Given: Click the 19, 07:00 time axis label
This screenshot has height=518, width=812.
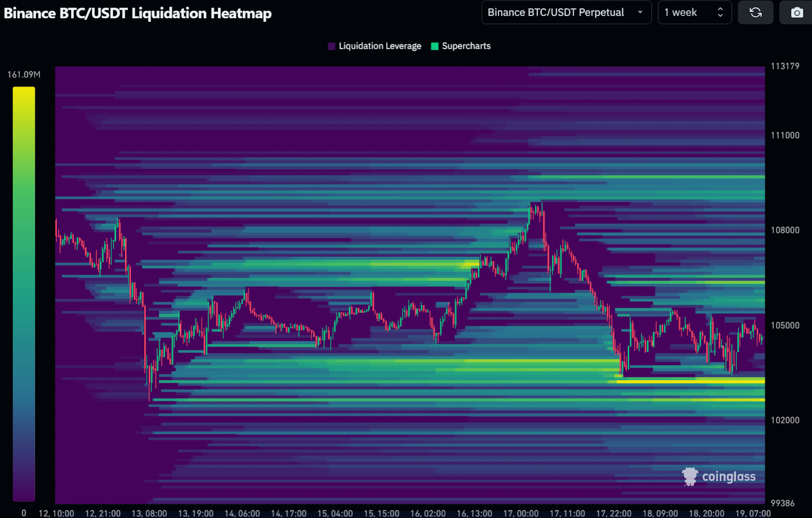Looking at the screenshot, I should point(753,513).
